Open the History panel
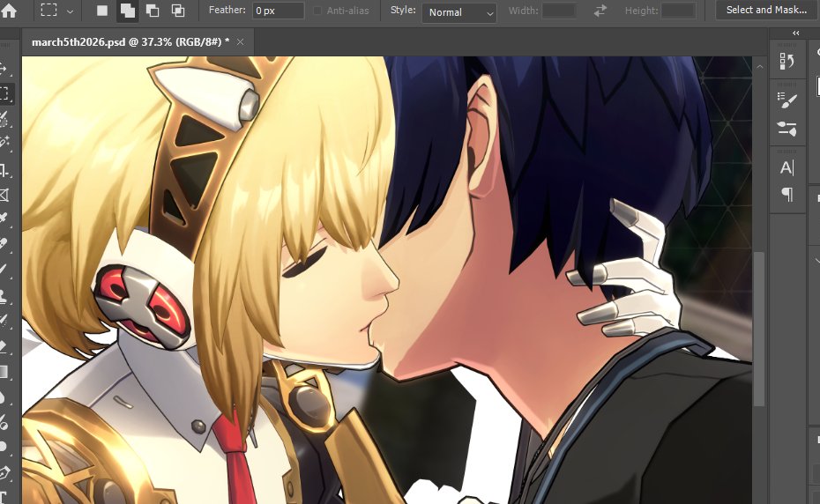This screenshot has width=820, height=504. click(x=787, y=61)
